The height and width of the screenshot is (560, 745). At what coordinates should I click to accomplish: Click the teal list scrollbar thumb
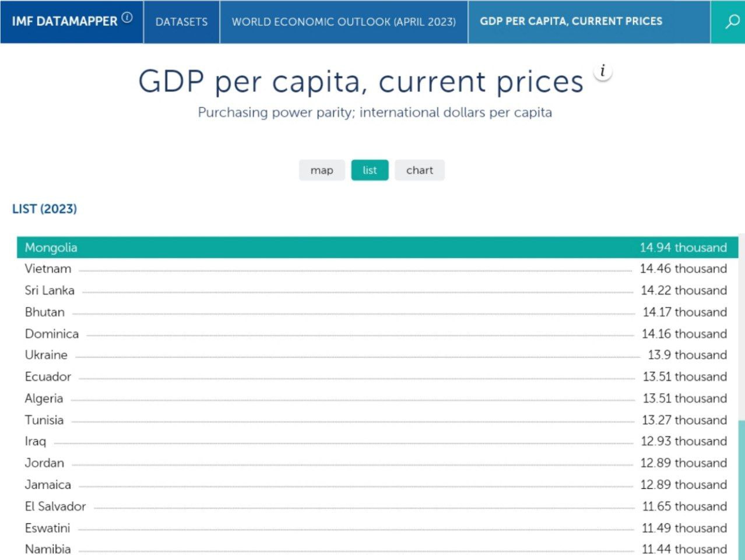(741, 489)
